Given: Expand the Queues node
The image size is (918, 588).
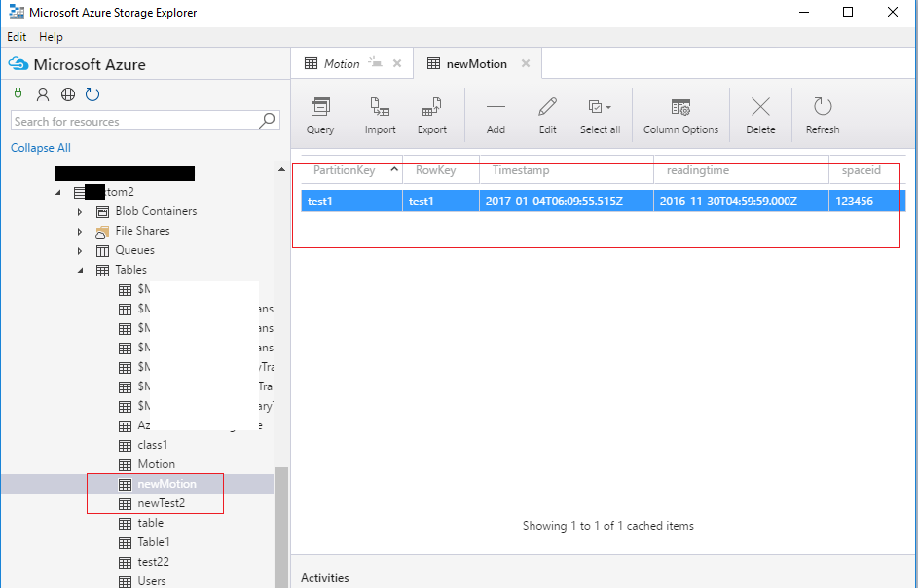Looking at the screenshot, I should (80, 250).
